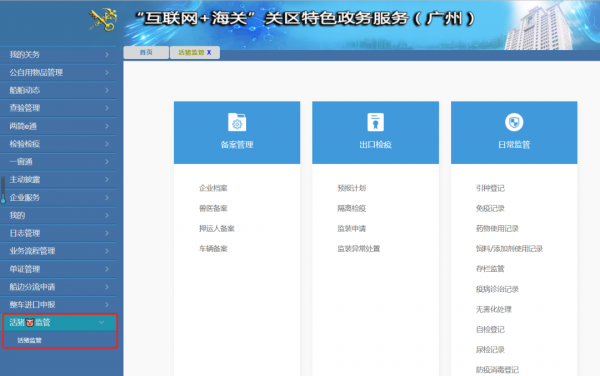Screen dimensions: 600x376
Task: Expand 公自用物品管理 chevron arrow
Action: point(107,72)
